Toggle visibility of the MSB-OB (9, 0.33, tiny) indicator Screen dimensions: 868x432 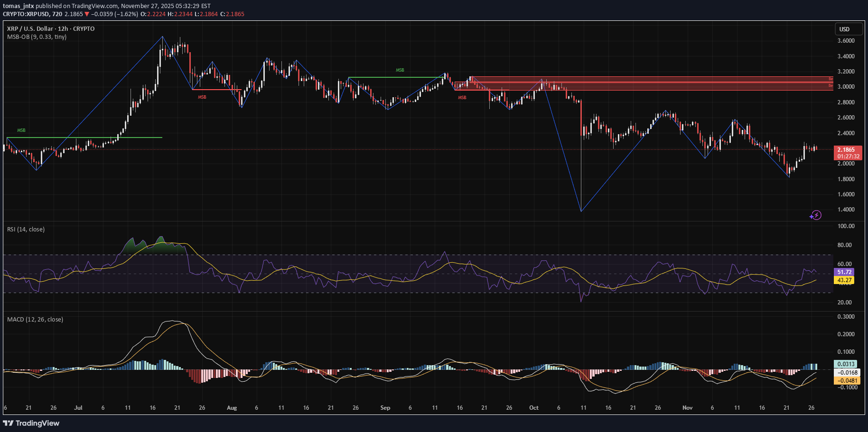coord(35,37)
